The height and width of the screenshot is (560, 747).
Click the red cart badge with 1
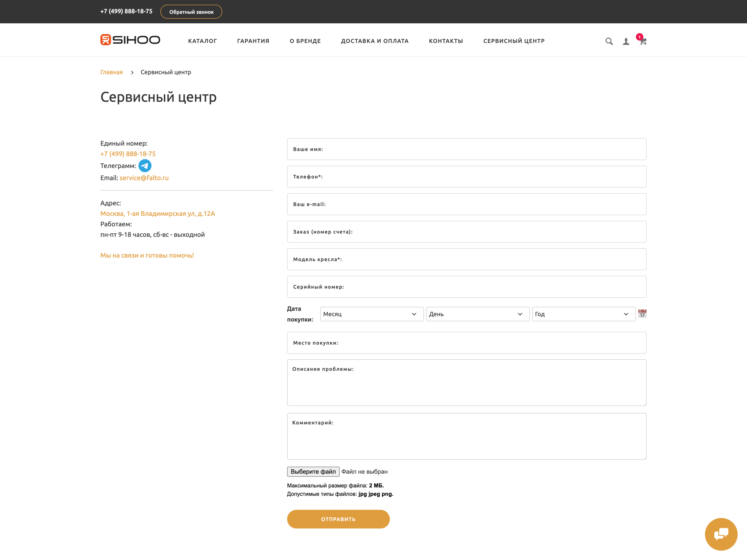click(x=639, y=37)
